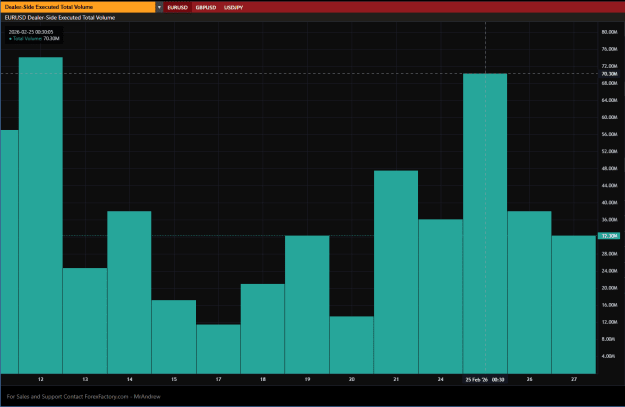The height and width of the screenshot is (407, 625).
Task: Select the volume bar for the 14th
Action: 129,292
